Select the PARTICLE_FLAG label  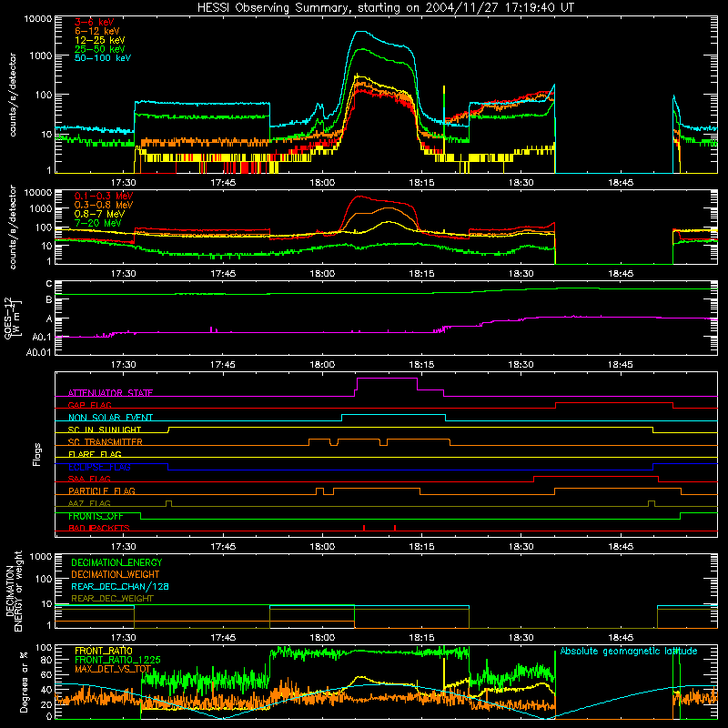(102, 491)
